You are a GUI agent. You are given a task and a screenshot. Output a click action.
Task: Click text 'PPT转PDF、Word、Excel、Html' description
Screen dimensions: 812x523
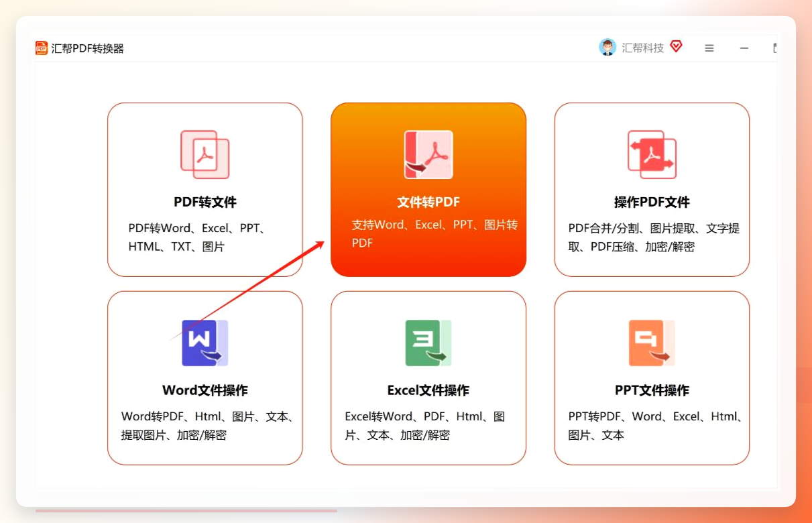pos(656,426)
